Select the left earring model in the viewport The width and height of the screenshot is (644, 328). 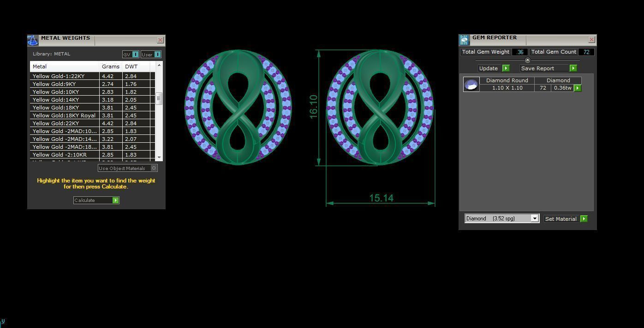pos(238,107)
